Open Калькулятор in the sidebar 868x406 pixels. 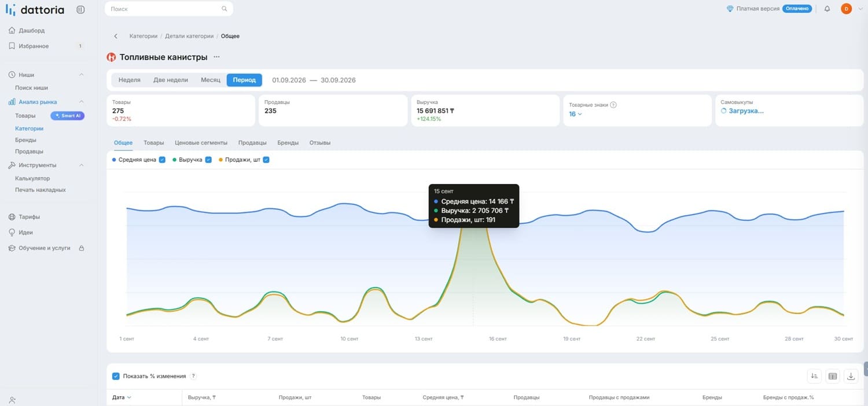coord(32,179)
